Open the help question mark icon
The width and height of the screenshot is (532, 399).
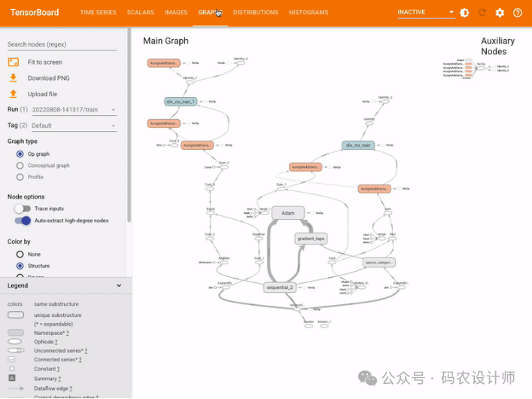coord(518,13)
